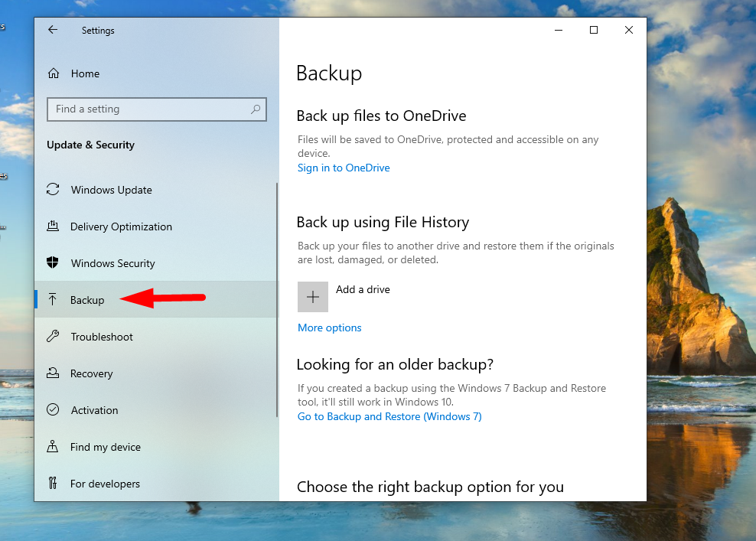This screenshot has height=541, width=756.
Task: Click the Find my device icon
Action: 53,447
